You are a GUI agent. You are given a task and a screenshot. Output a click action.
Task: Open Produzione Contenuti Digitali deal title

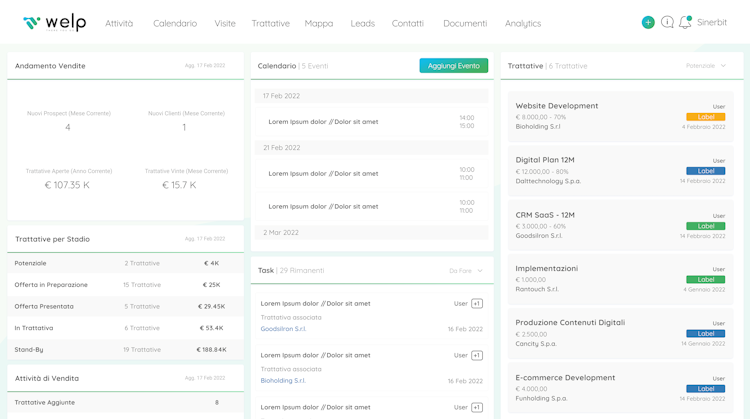(x=570, y=322)
